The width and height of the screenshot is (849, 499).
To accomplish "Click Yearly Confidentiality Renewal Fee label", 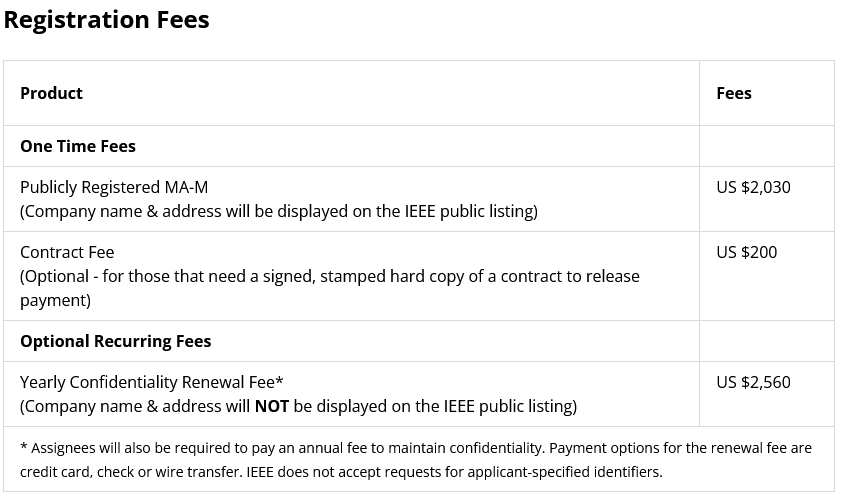I will tap(152, 382).
